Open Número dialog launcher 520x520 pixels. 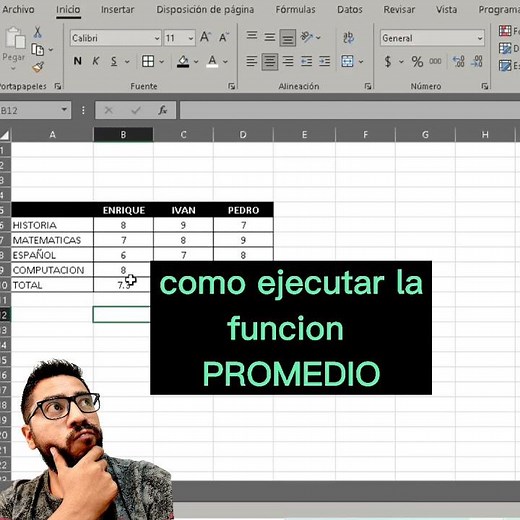click(x=485, y=86)
